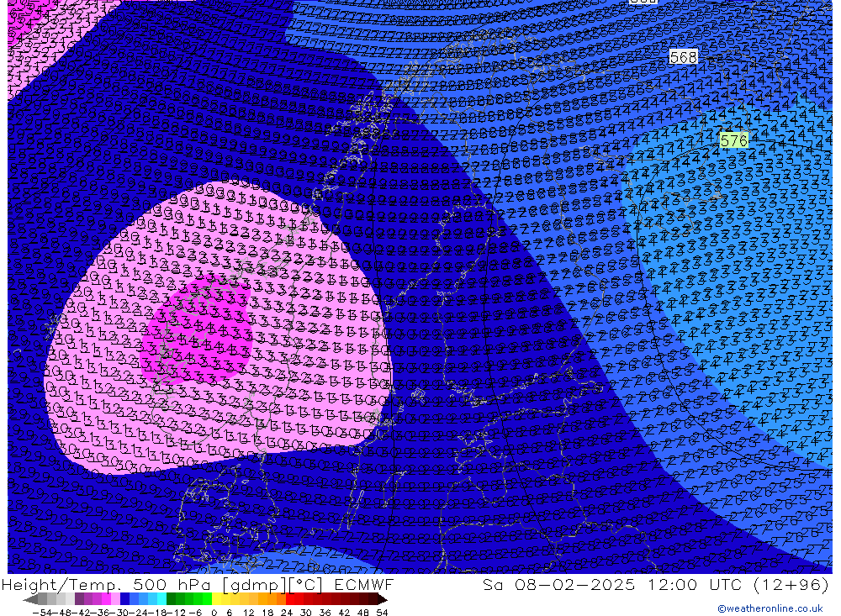Viewport: 841px width, 616px height.
Task: Click the '[gdmp]' unit label
Action: point(253,584)
